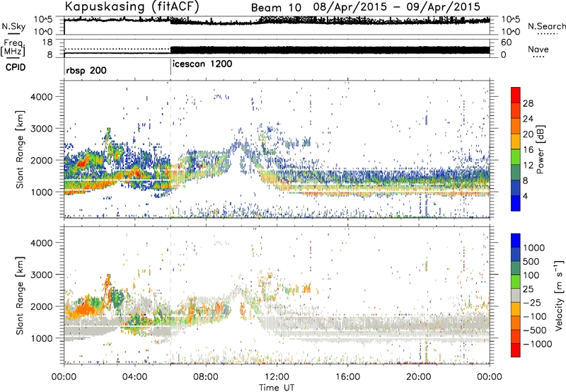Select the icescan 1200 control program label
This screenshot has width=566, height=392.
tap(202, 64)
